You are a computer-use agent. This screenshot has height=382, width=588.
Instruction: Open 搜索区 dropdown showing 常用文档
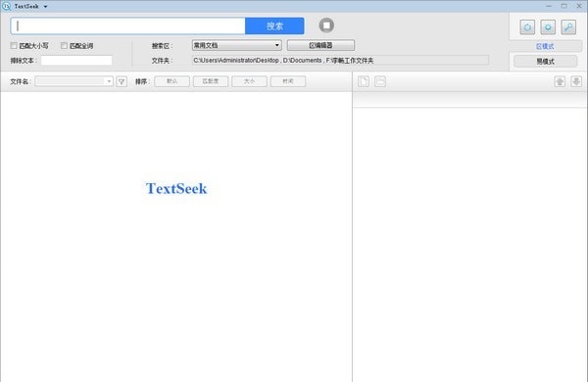point(236,45)
